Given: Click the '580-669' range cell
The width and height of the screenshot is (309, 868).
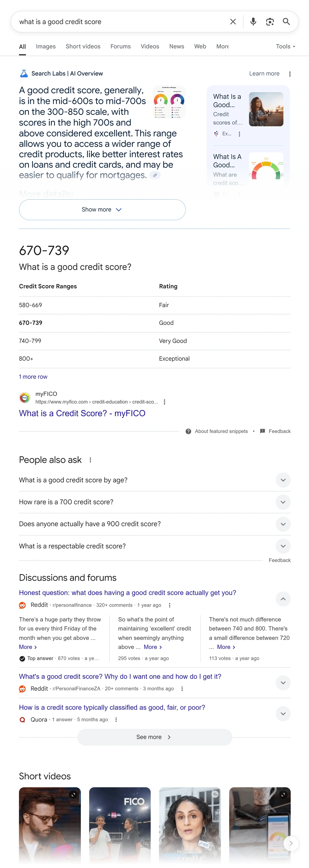Looking at the screenshot, I should pyautogui.click(x=31, y=305).
